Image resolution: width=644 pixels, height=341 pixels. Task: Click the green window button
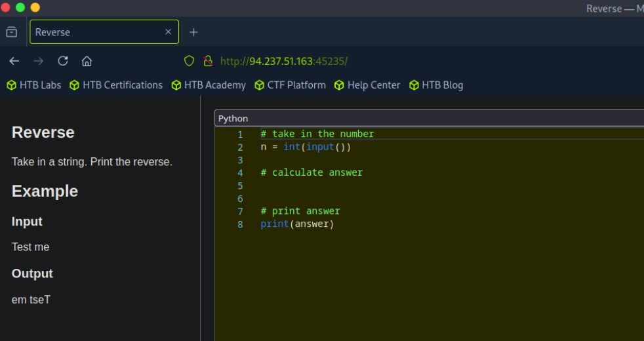tap(20, 7)
